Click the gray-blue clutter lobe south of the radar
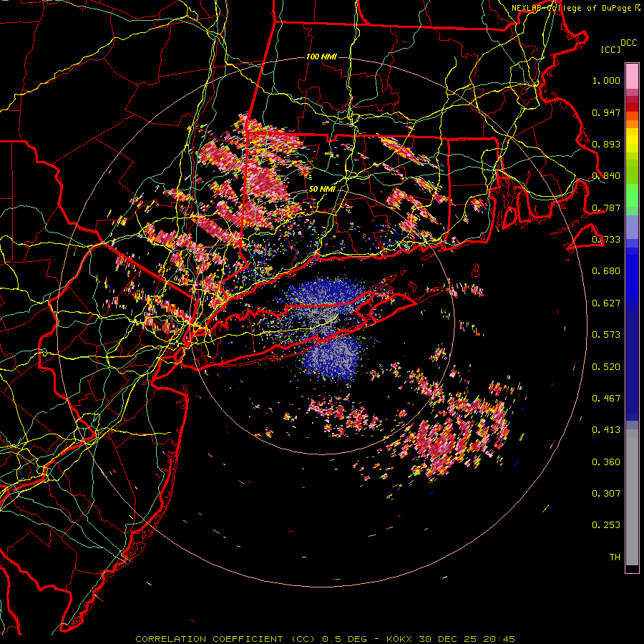Image resolution: width=644 pixels, height=644 pixels. click(333, 358)
